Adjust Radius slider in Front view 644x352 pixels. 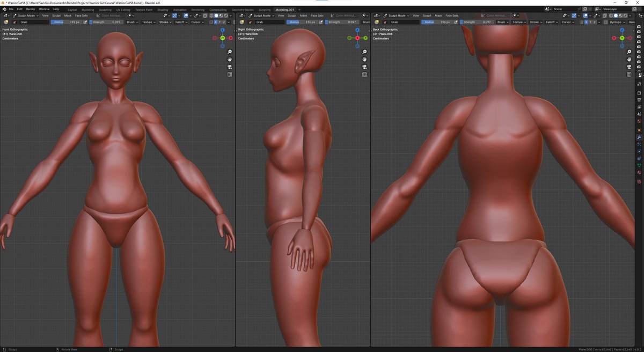pos(67,22)
